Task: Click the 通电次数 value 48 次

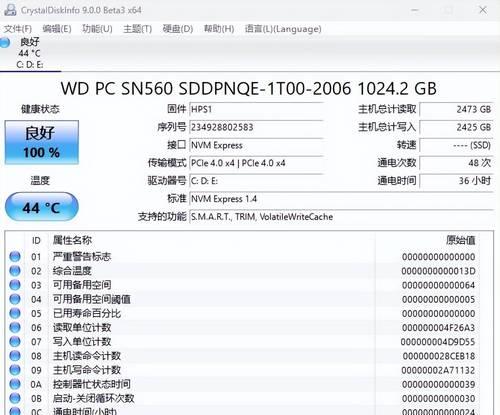Action: pyautogui.click(x=456, y=163)
